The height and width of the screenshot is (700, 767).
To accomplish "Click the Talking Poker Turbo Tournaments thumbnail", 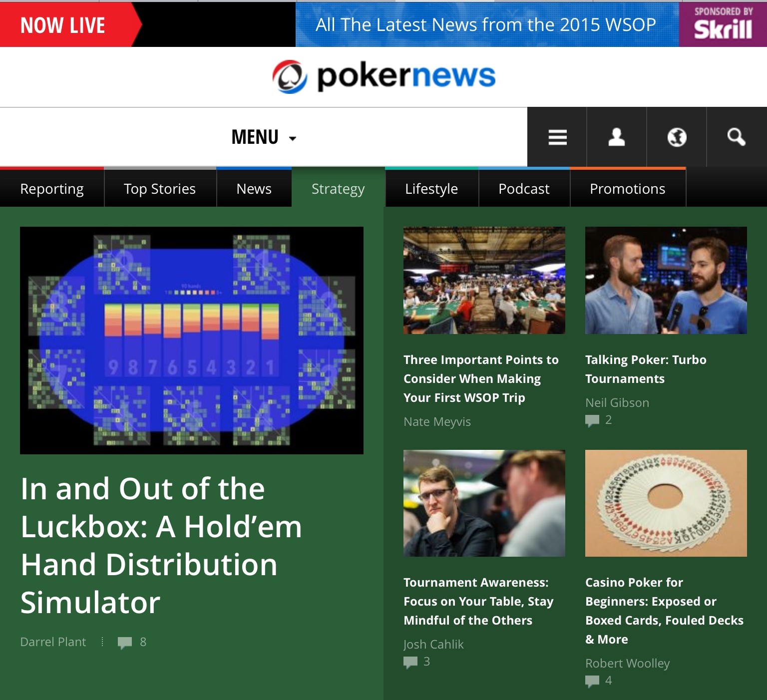I will (x=666, y=281).
